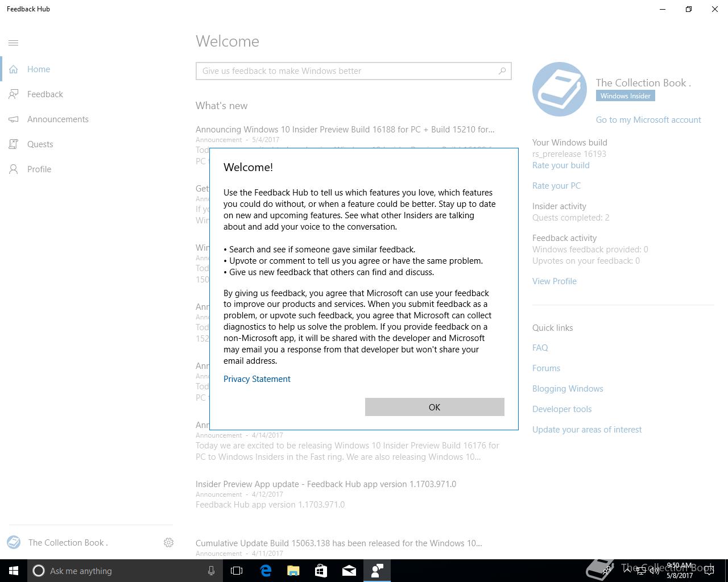Select Feedback Hub taskbar icon
Screen dimensions: 728x582
pos(377,571)
